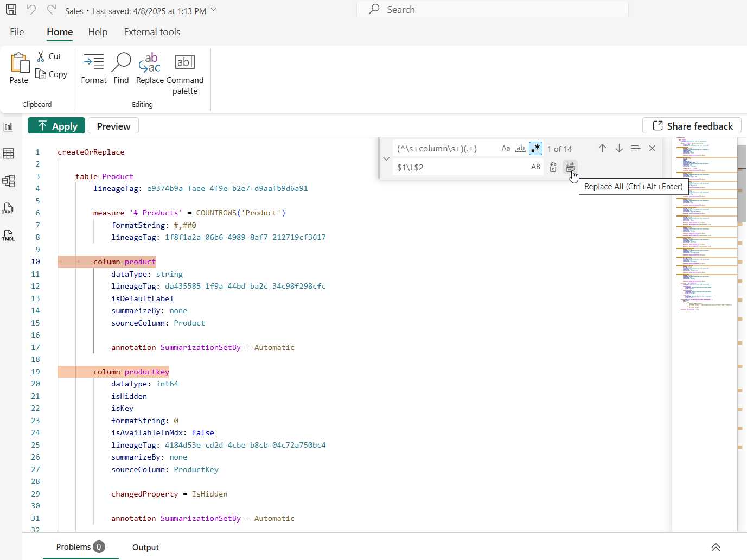
Task: Go to next match with down arrow icon
Action: (619, 148)
